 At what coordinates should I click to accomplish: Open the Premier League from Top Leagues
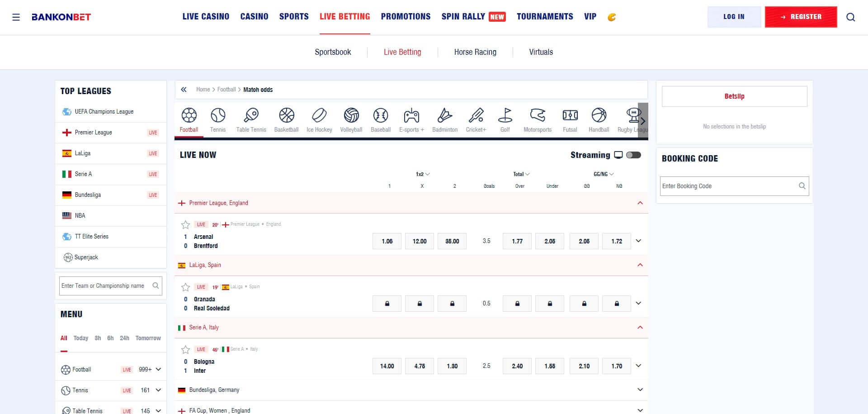pos(93,132)
